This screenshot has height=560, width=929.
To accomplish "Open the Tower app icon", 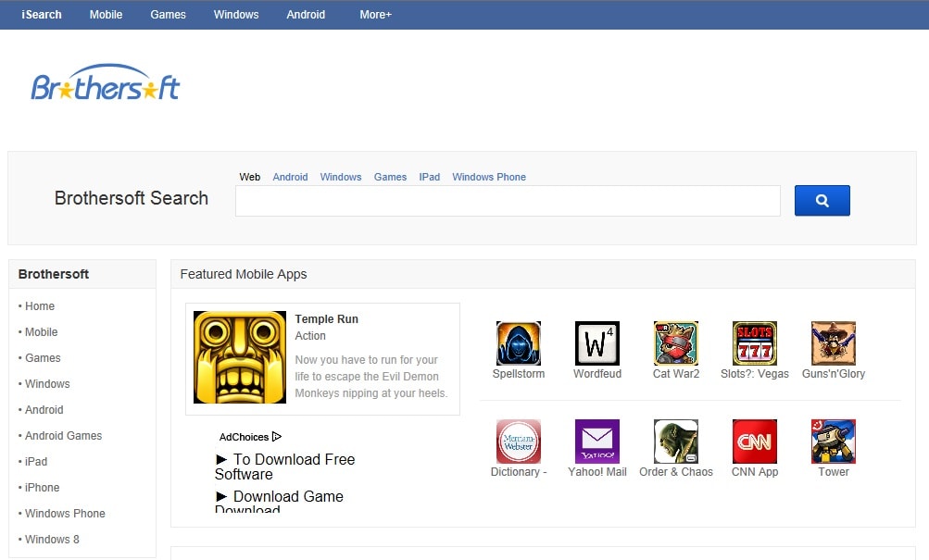I will (x=834, y=442).
